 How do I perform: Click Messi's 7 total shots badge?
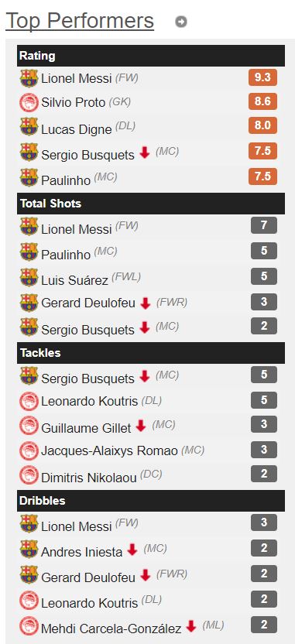[264, 225]
